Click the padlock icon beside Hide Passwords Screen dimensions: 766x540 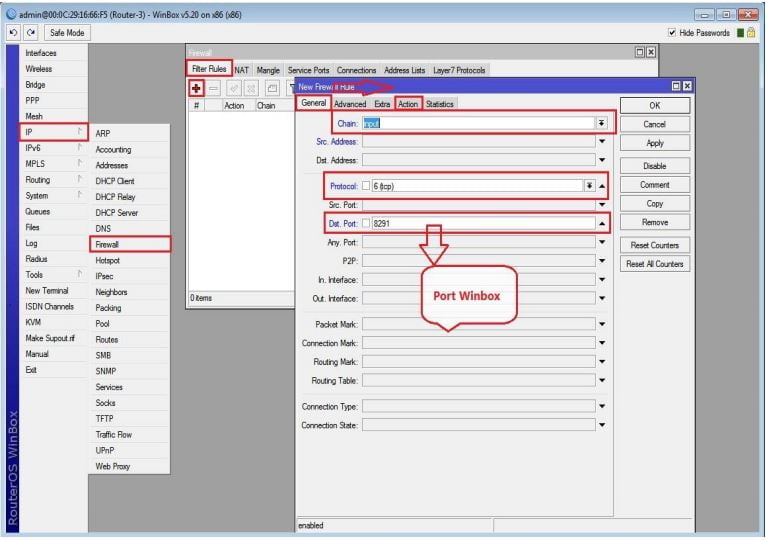(x=751, y=33)
